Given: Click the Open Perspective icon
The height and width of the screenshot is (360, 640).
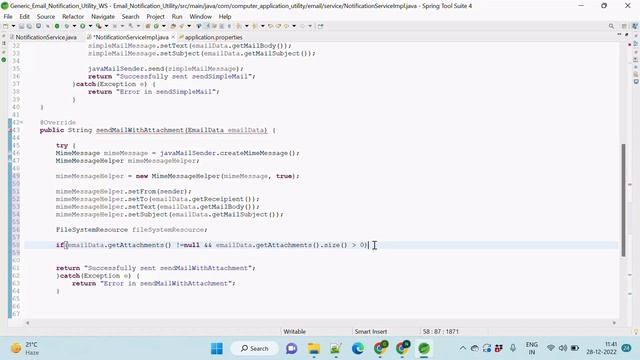Looking at the screenshot, I should [624, 26].
